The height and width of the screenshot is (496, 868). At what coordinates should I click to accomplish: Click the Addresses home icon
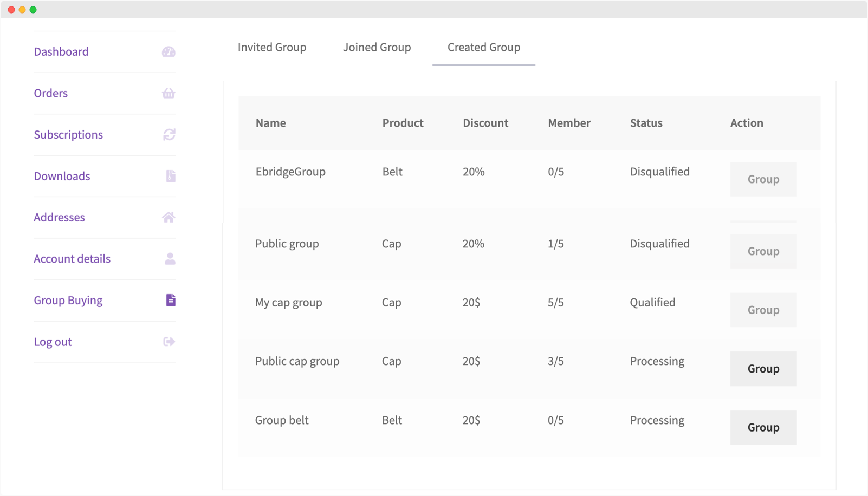click(x=169, y=217)
